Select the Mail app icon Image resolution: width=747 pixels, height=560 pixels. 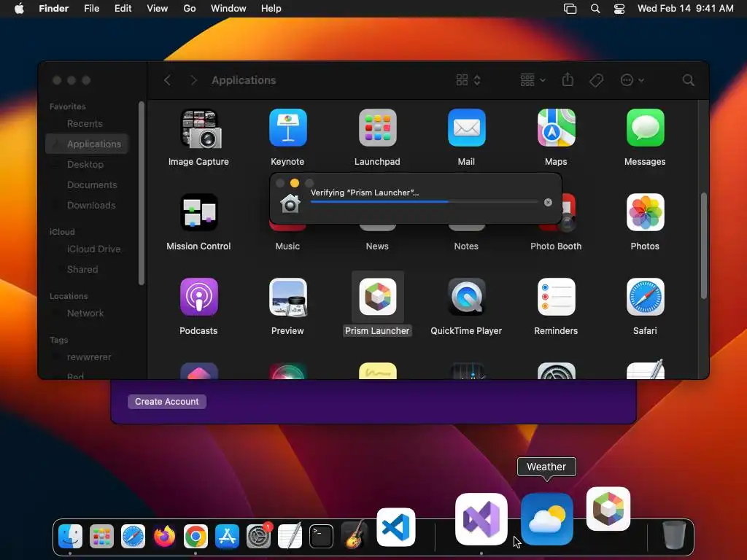point(466,128)
